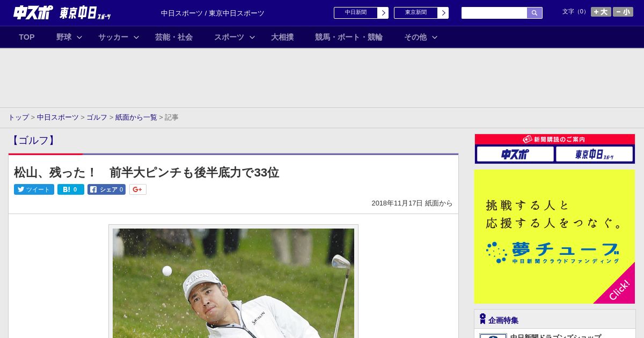Click 企画特集 section title
This screenshot has width=644, height=338.
503,320
